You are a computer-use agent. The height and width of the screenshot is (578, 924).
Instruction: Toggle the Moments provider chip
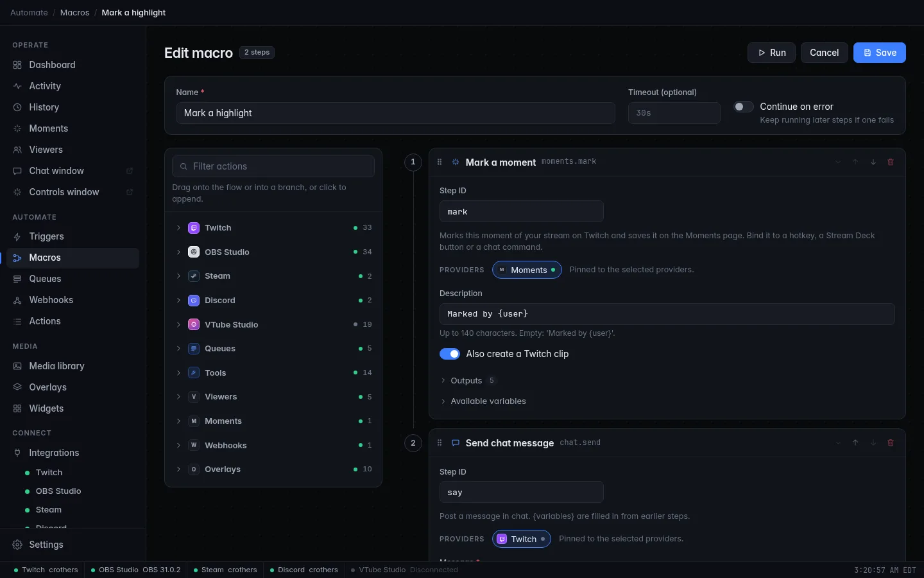(527, 270)
